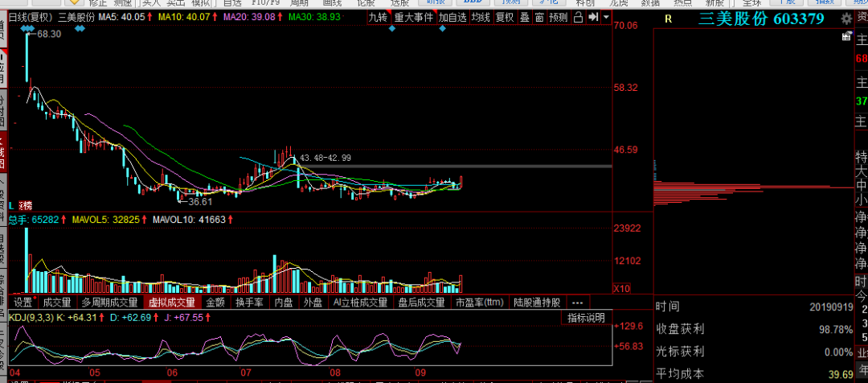The height and width of the screenshot is (383, 868).
Task: Expand more indicator tabs with ellipsis
Action: [577, 303]
